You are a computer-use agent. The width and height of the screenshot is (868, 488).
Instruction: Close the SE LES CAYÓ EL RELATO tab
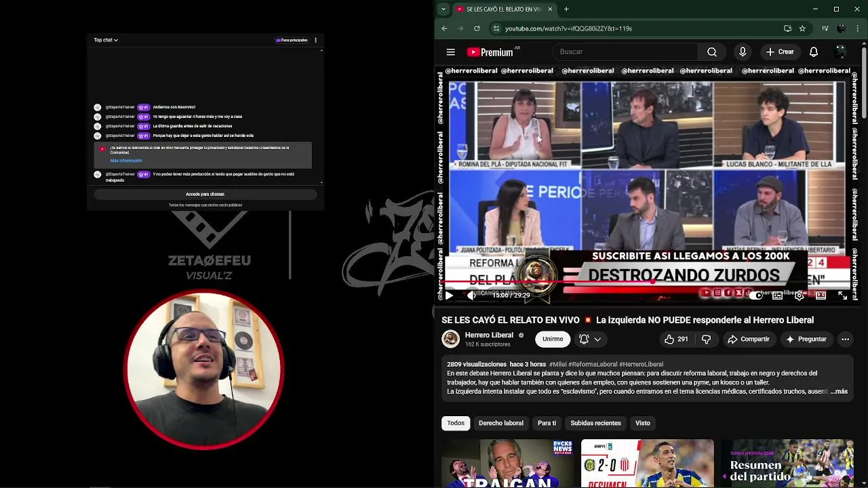550,9
